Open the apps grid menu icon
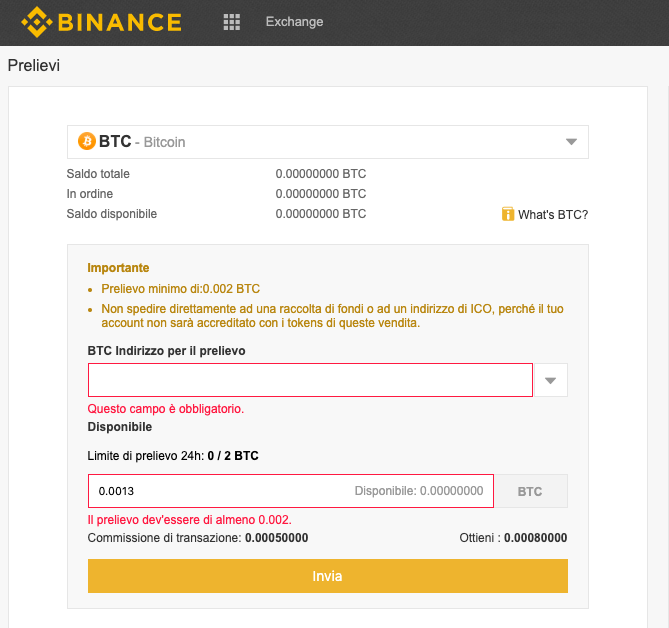Image resolution: width=669 pixels, height=628 pixels. pos(232,21)
